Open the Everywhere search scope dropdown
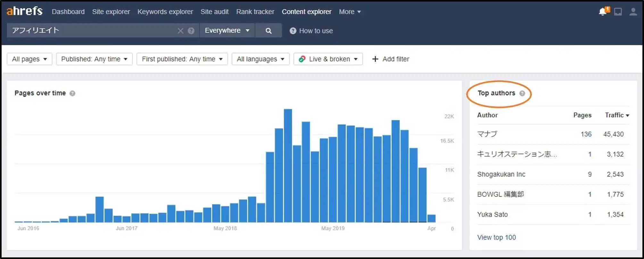 [x=227, y=30]
